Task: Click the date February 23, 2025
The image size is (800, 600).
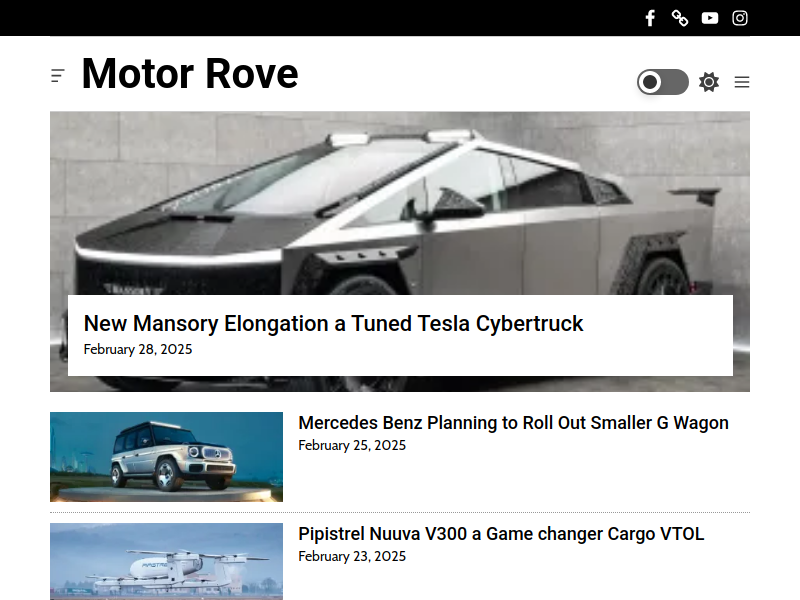Action: click(352, 556)
